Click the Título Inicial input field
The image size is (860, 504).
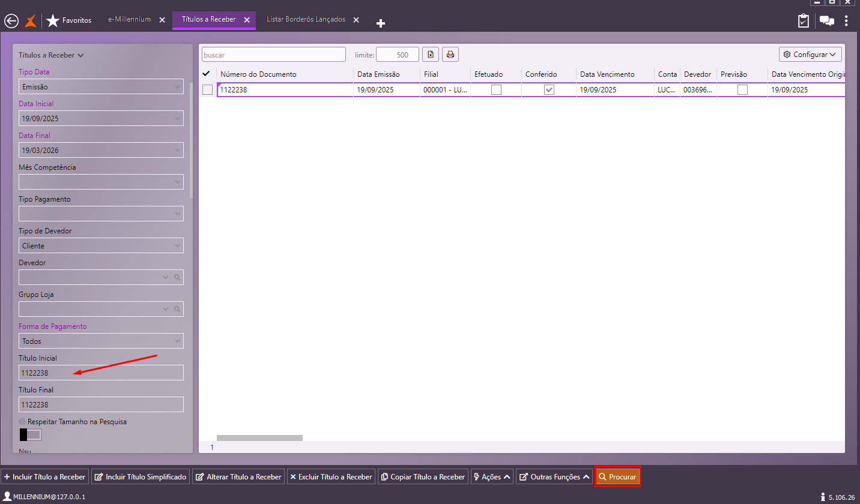pyautogui.click(x=101, y=373)
